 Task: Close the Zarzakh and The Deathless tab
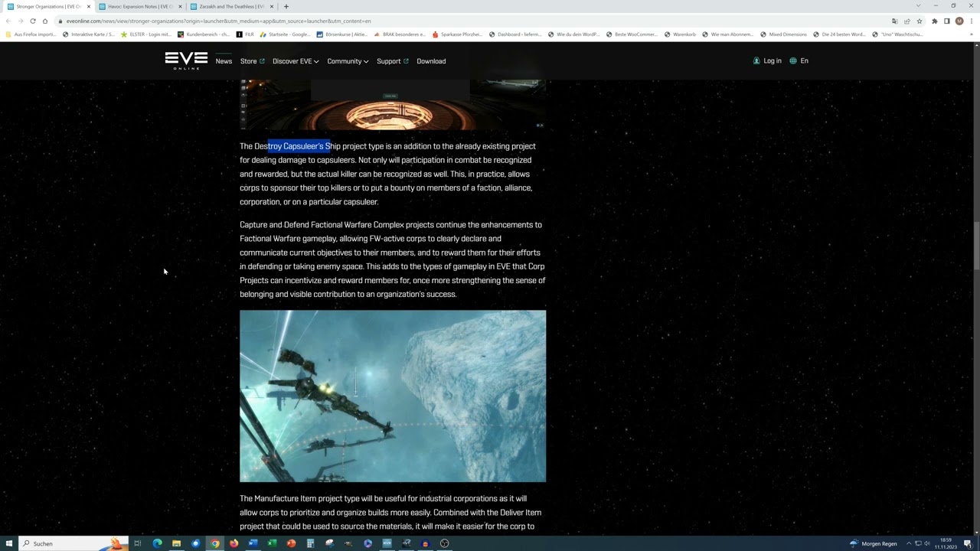click(x=271, y=6)
